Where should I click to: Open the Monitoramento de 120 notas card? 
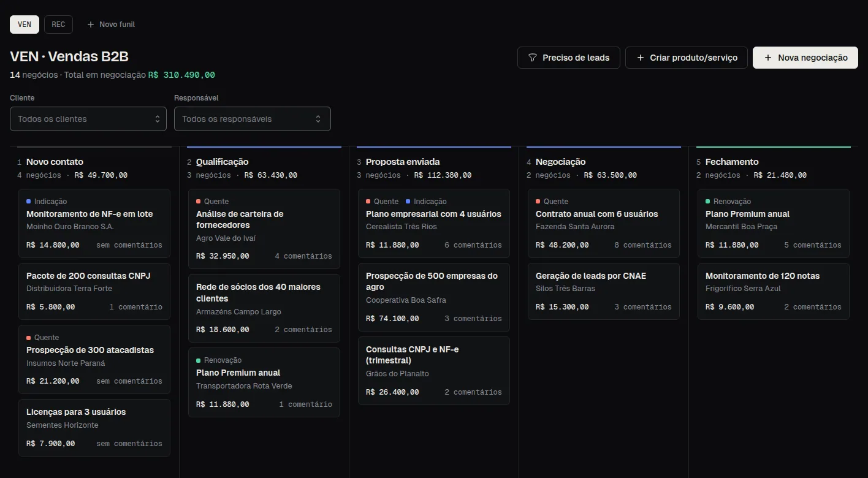point(774,291)
